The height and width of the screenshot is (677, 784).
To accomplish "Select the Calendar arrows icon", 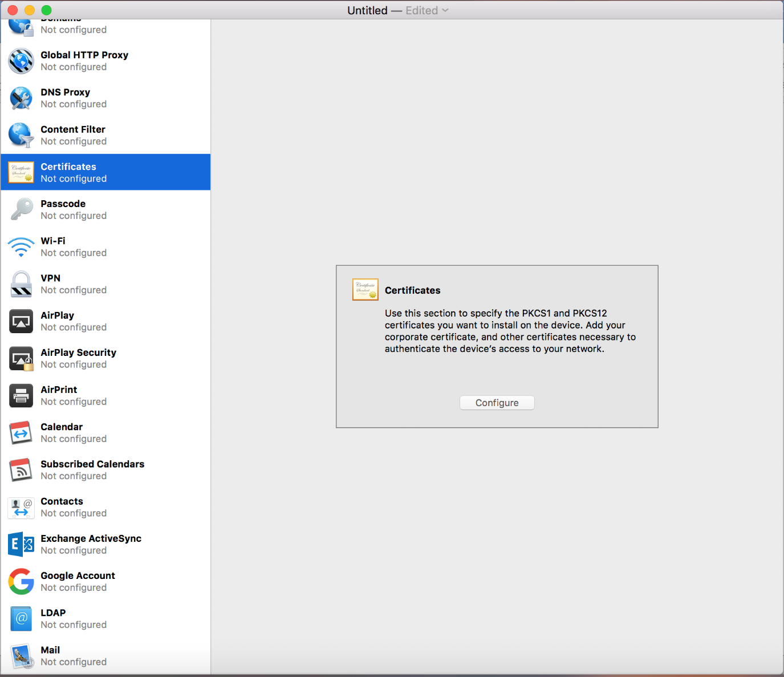I will tap(21, 432).
